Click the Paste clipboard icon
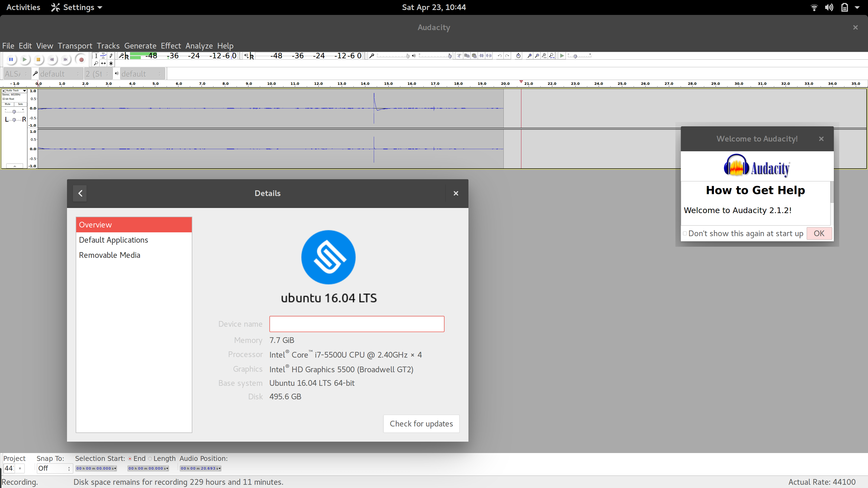The width and height of the screenshot is (868, 488). [474, 56]
